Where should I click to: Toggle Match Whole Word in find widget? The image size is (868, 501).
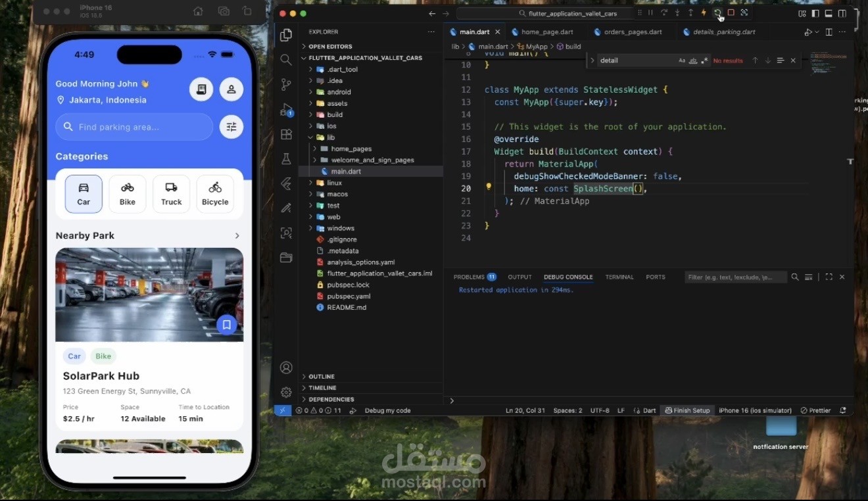(693, 60)
